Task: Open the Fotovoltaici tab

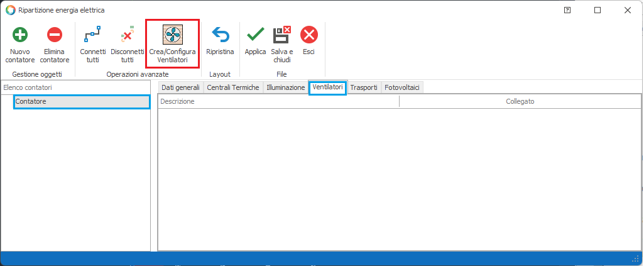Action: 401,88
